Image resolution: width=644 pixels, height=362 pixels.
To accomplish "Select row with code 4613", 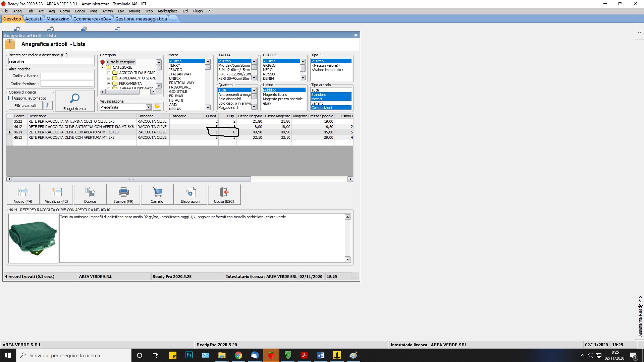I will 180,137.
